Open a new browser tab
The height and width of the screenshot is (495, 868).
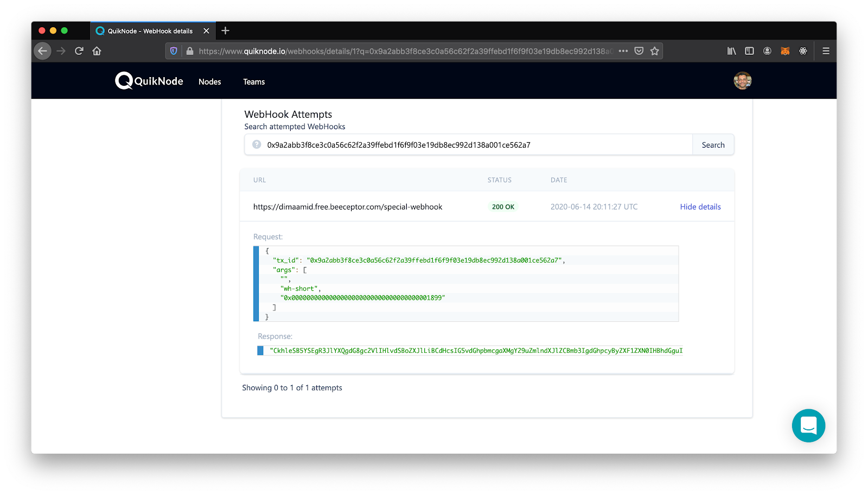226,31
